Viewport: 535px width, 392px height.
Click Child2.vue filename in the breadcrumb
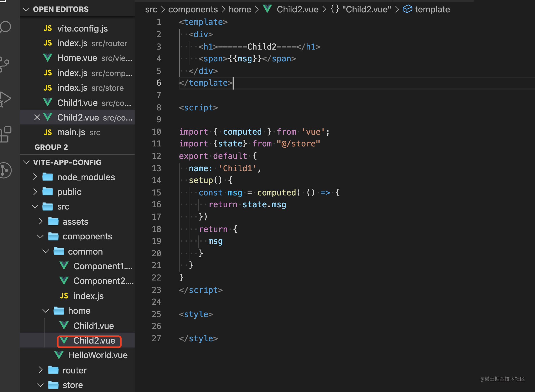click(298, 9)
